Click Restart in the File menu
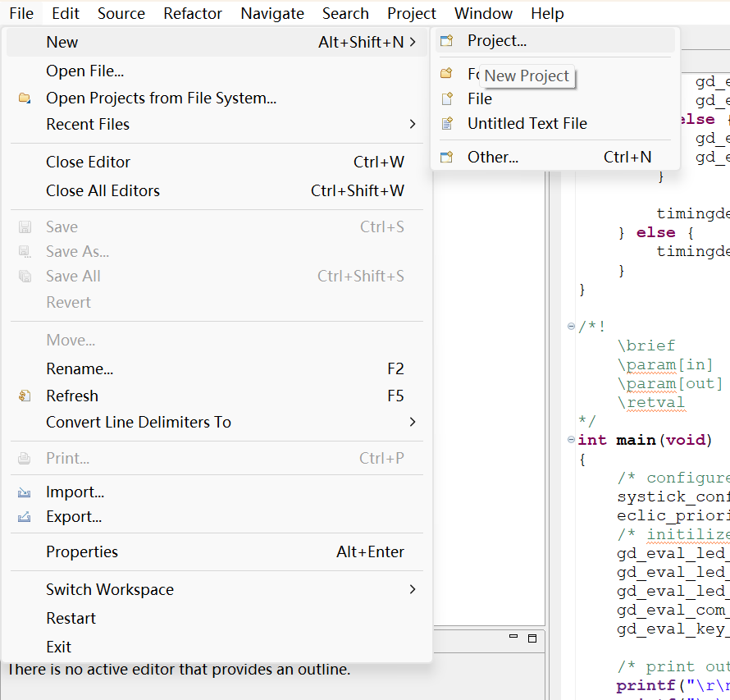Image resolution: width=730 pixels, height=700 pixels. (x=71, y=619)
